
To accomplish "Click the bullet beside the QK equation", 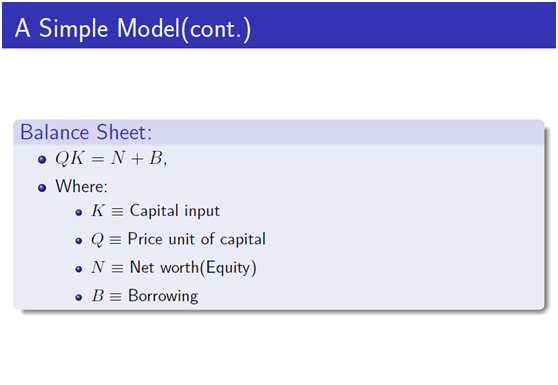I will (x=42, y=159).
